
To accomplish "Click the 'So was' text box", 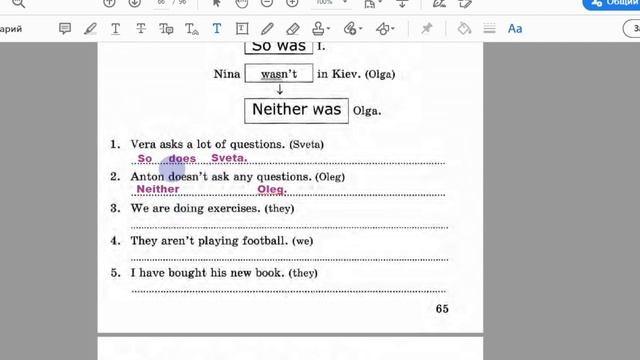I will click(279, 47).
